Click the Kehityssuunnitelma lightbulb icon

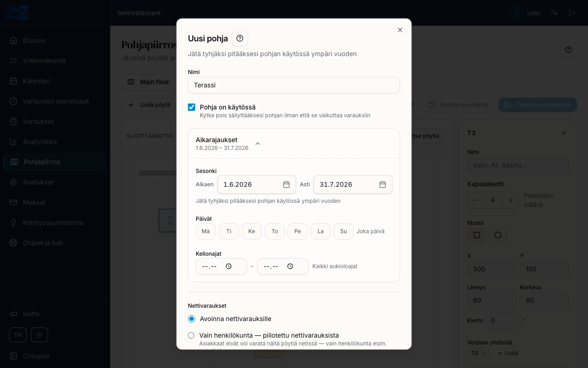[x=13, y=223]
